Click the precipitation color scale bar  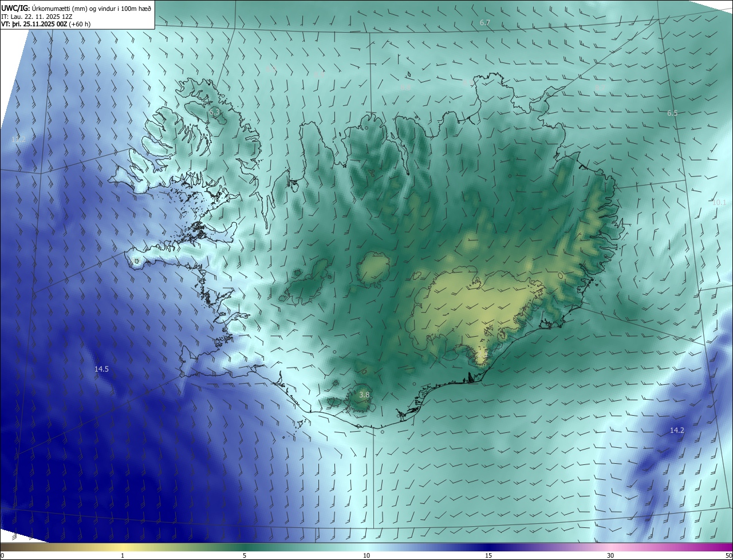[x=366, y=547]
